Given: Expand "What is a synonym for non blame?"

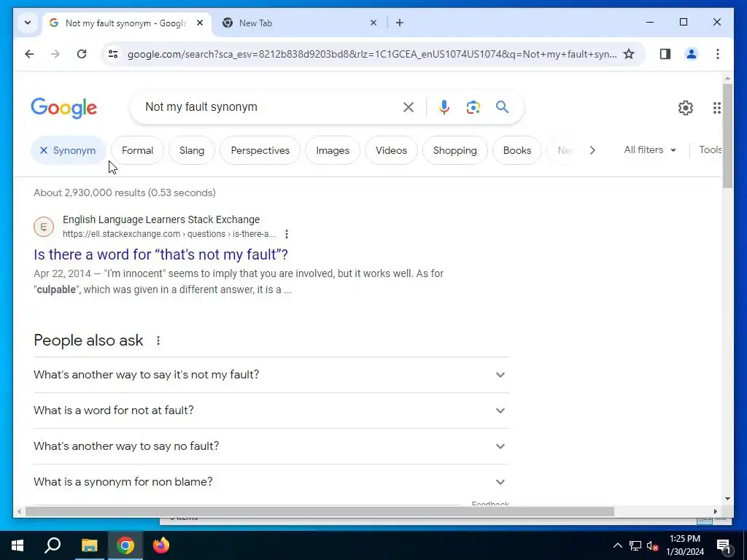Looking at the screenshot, I should pos(271,482).
